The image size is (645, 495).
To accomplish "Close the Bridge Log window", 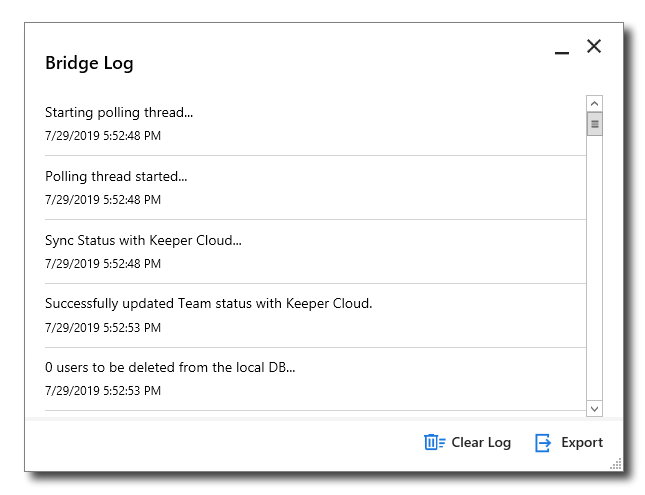I will (594, 46).
